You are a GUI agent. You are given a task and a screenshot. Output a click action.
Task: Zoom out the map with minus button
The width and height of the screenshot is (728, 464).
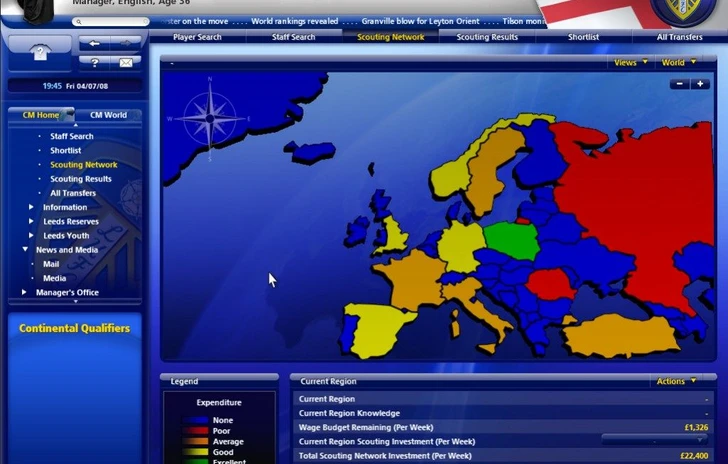tap(680, 84)
